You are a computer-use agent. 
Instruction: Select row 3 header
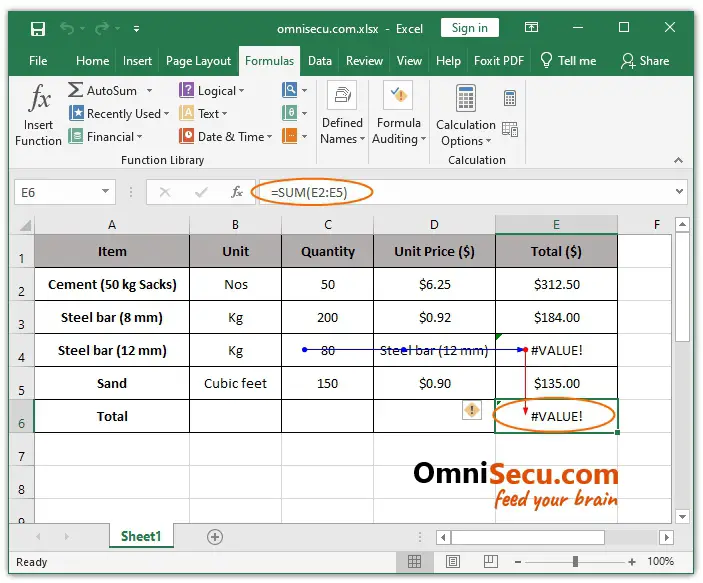point(21,318)
